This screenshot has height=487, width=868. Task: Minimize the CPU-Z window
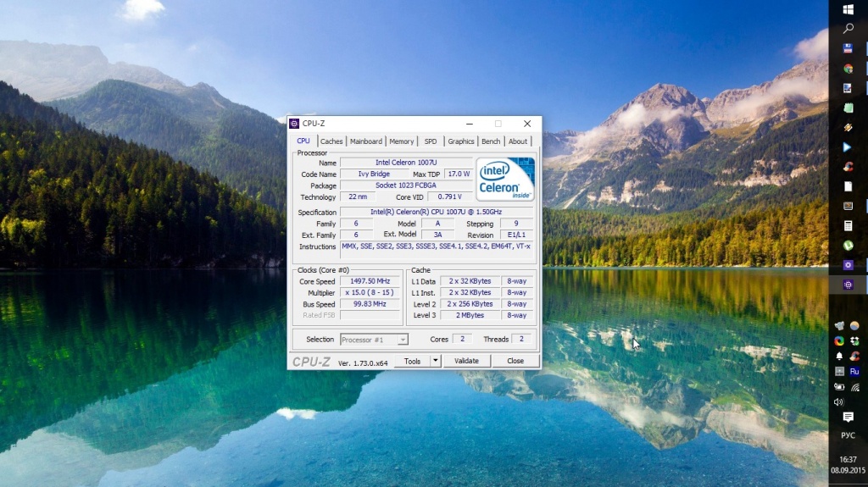point(470,124)
